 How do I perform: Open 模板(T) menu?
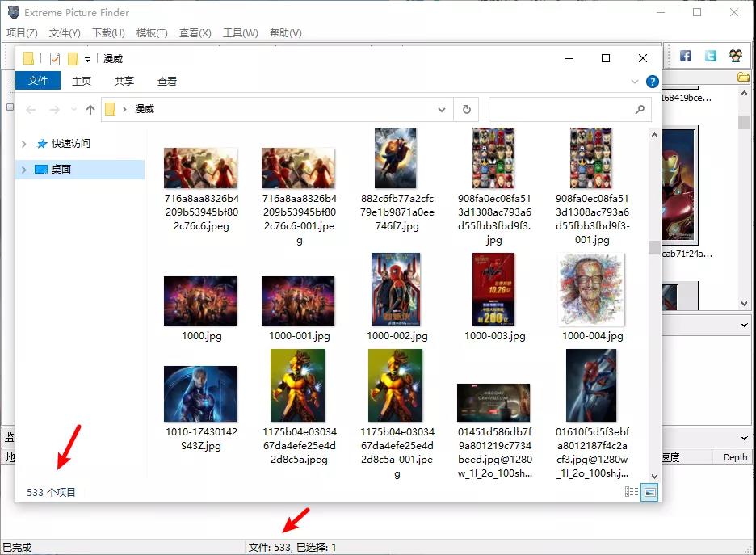(x=152, y=33)
